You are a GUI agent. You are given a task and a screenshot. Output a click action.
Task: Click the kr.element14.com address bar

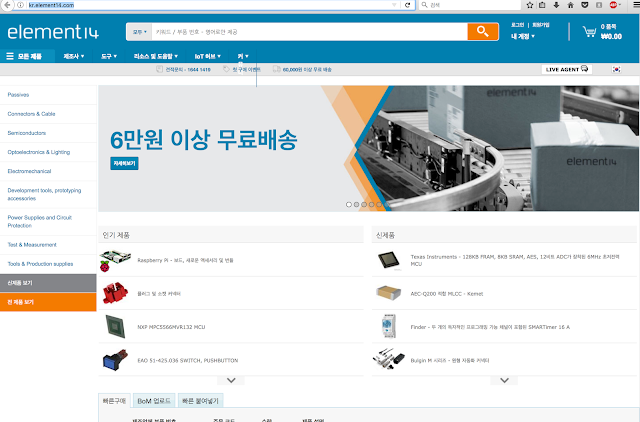[x=208, y=5]
